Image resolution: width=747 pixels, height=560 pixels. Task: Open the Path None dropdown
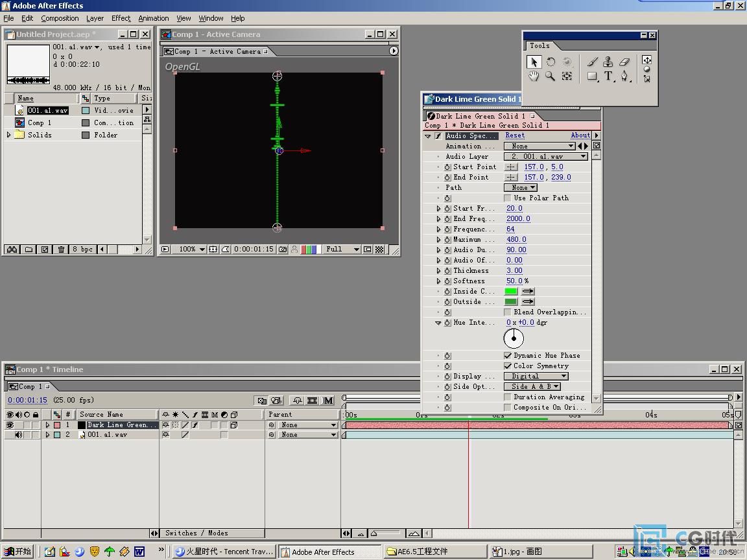click(x=521, y=187)
